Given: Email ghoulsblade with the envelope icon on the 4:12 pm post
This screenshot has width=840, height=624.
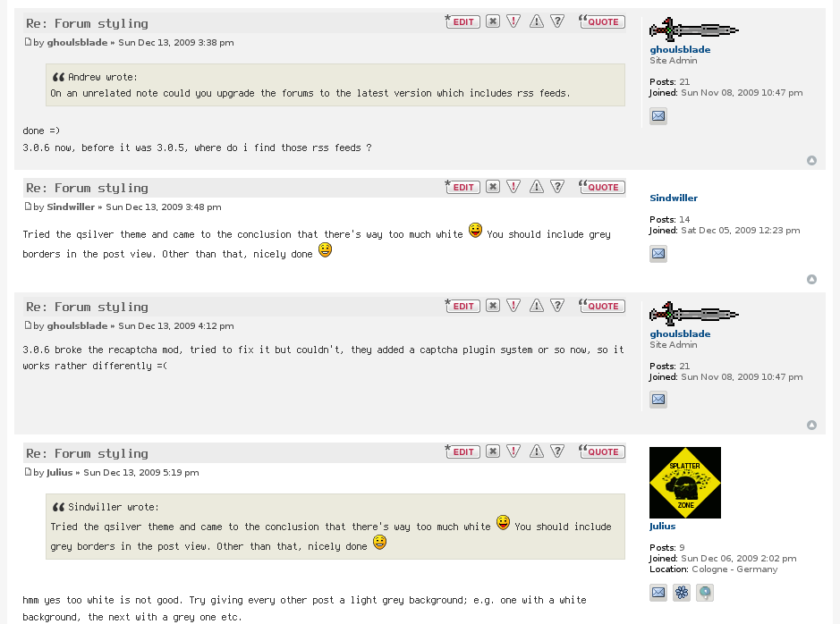Looking at the screenshot, I should [658, 400].
